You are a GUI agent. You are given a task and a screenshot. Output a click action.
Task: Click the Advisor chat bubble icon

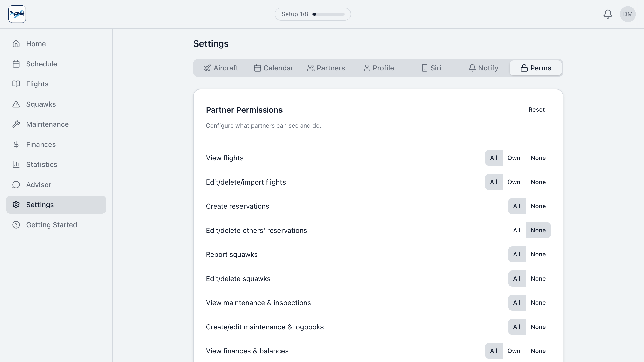[16, 185]
